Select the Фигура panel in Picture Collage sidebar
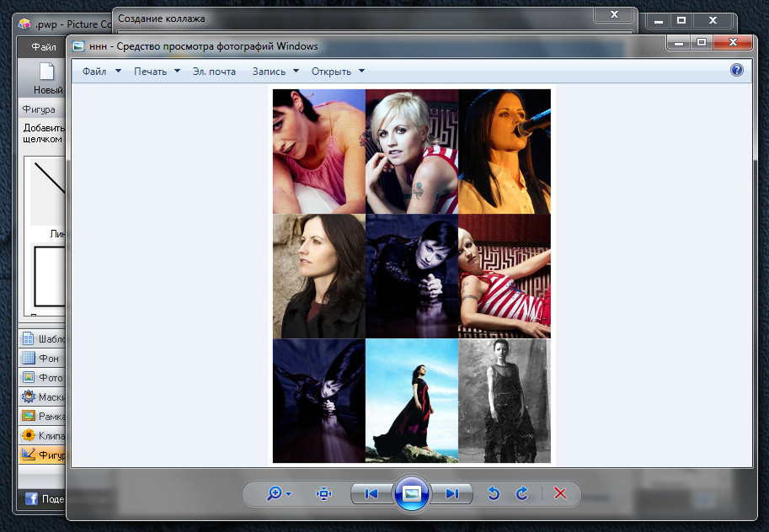Image resolution: width=769 pixels, height=532 pixels. click(x=41, y=455)
